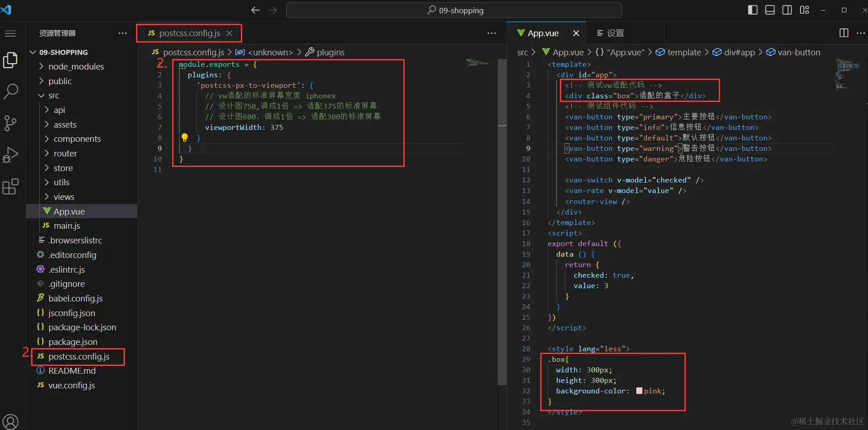Open more actions for left editor group
This screenshot has width=868, height=430.
pyautogui.click(x=492, y=33)
